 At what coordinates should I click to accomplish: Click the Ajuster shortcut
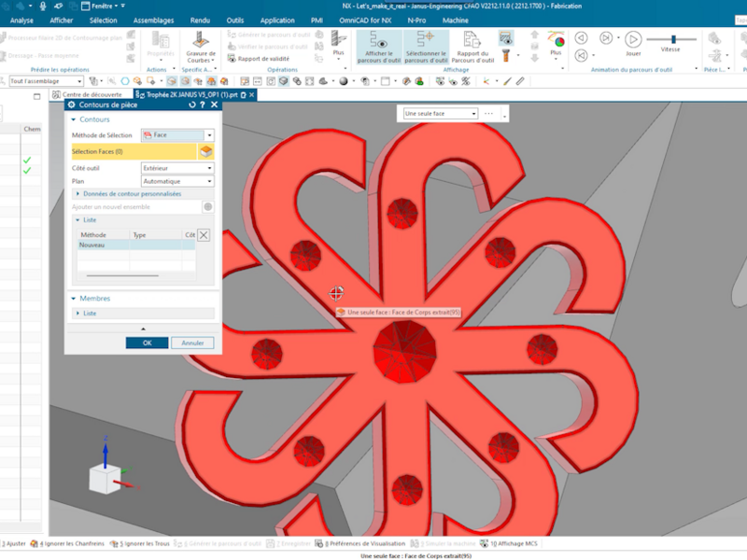(13, 544)
